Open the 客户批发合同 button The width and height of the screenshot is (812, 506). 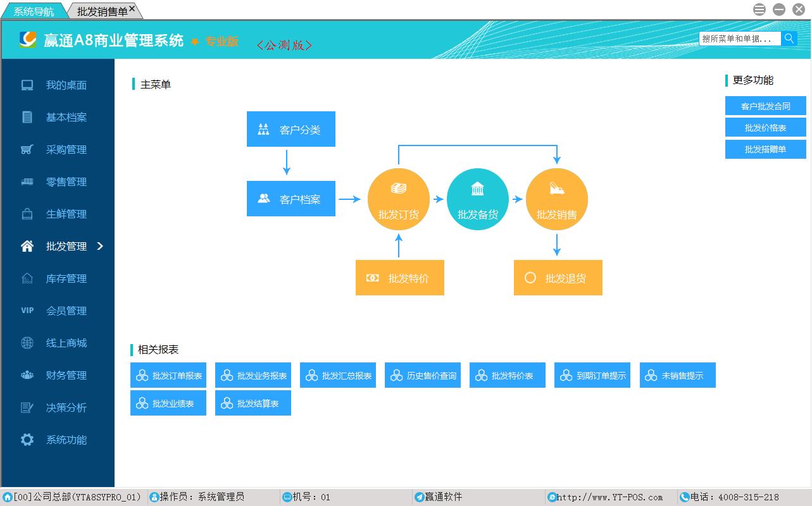click(765, 106)
